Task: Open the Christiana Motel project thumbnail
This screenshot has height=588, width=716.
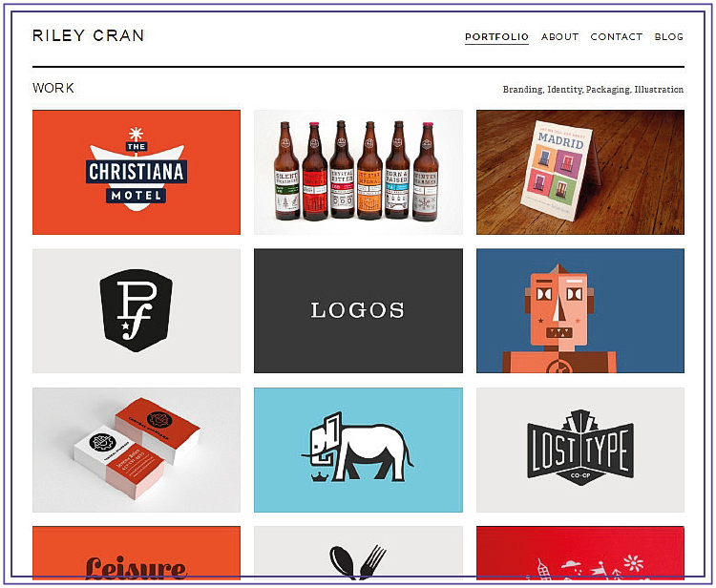Action: tap(137, 172)
